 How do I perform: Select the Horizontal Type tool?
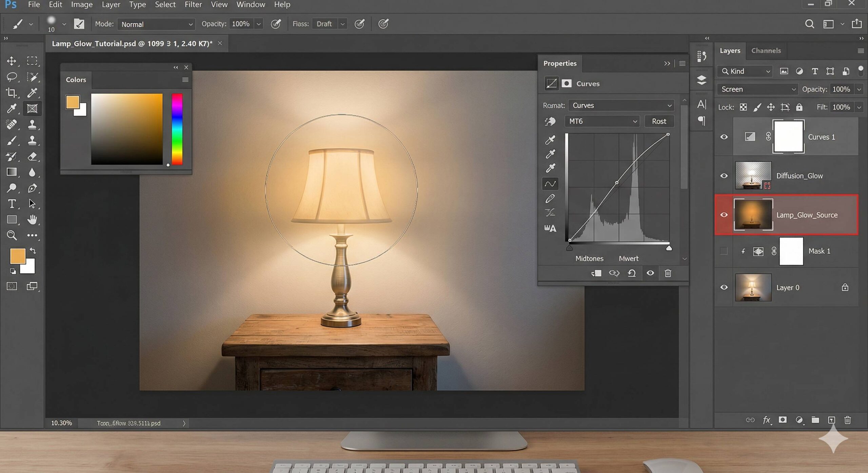coord(12,204)
